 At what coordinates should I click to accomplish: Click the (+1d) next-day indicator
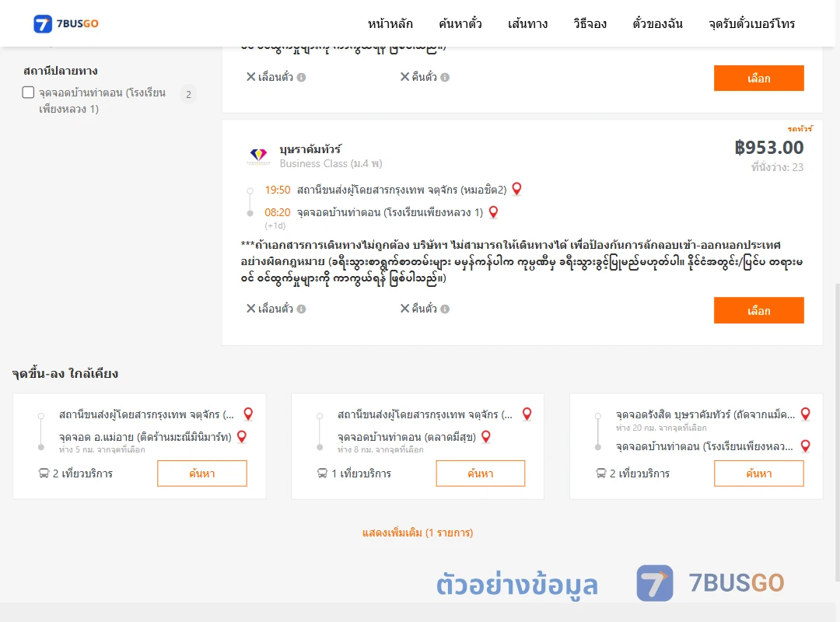pyautogui.click(x=275, y=225)
